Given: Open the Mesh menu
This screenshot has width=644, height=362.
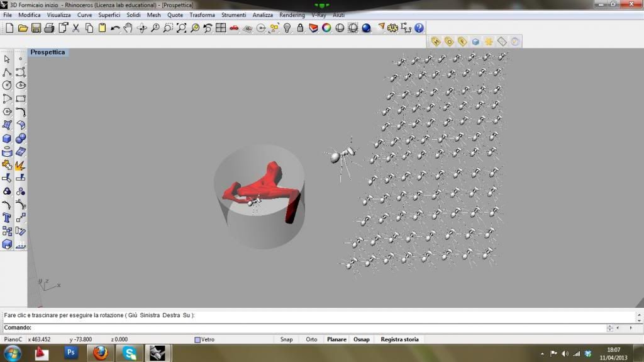Looking at the screenshot, I should 154,15.
